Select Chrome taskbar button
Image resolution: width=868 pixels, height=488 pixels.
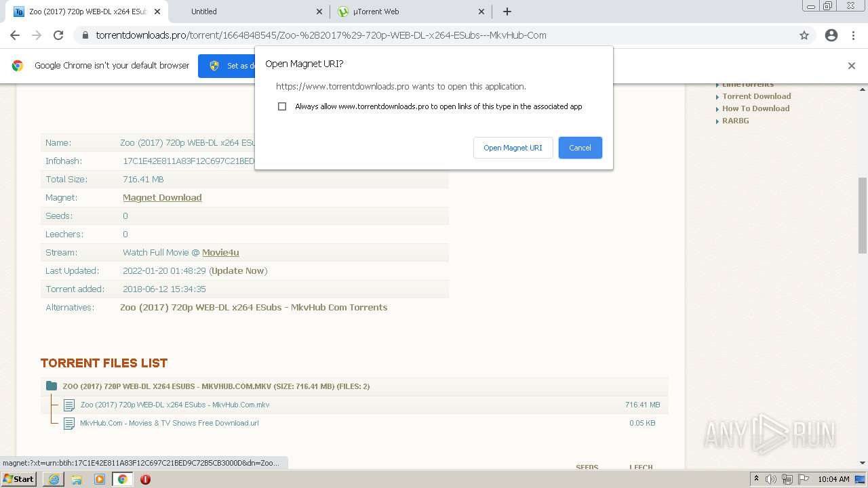(x=122, y=479)
